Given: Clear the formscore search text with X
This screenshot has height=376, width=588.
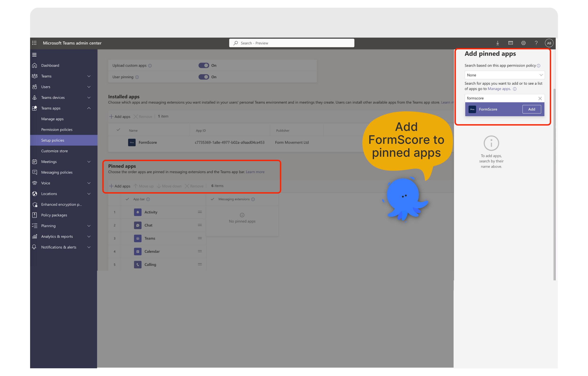Looking at the screenshot, I should [x=540, y=98].
